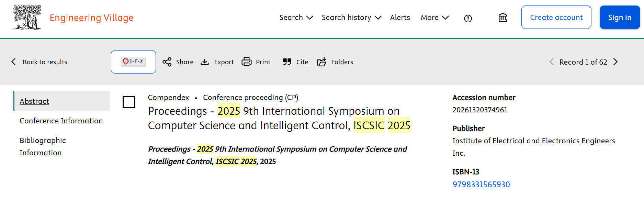Switch to Conference Information section
The height and width of the screenshot is (200, 644).
61,121
